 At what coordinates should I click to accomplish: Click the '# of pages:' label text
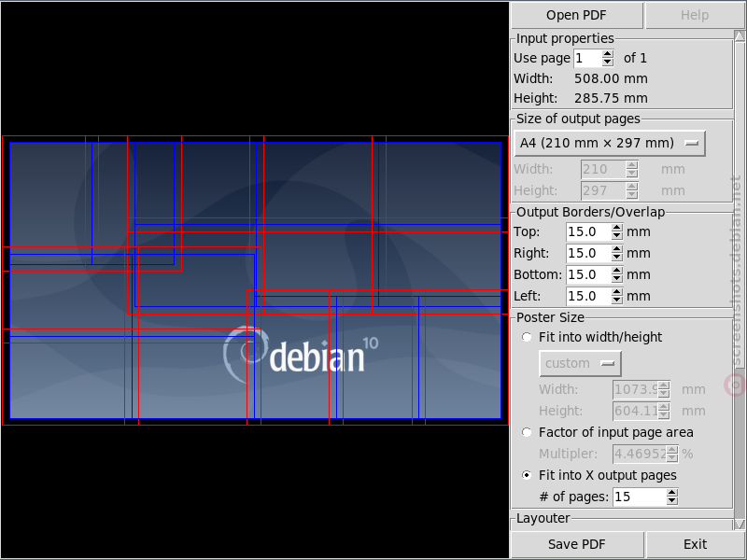tap(573, 497)
